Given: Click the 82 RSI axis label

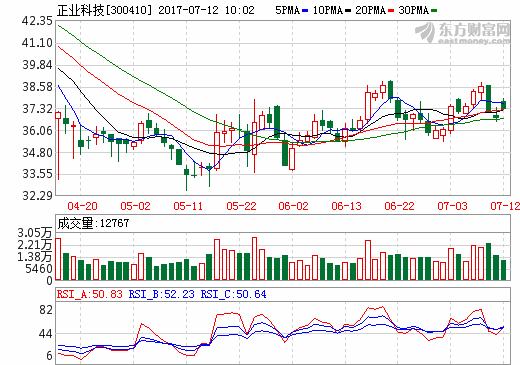Looking at the screenshot, I should pyautogui.click(x=46, y=310).
